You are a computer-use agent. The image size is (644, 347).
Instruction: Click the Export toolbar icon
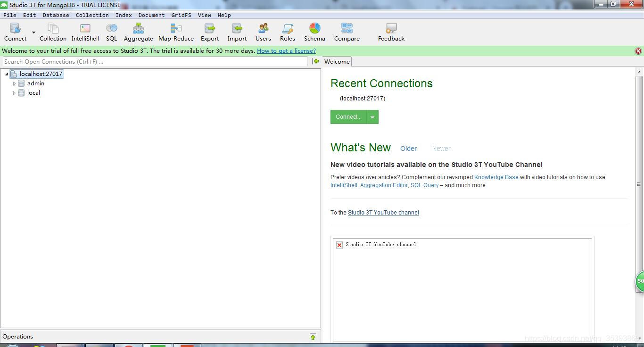(x=210, y=32)
